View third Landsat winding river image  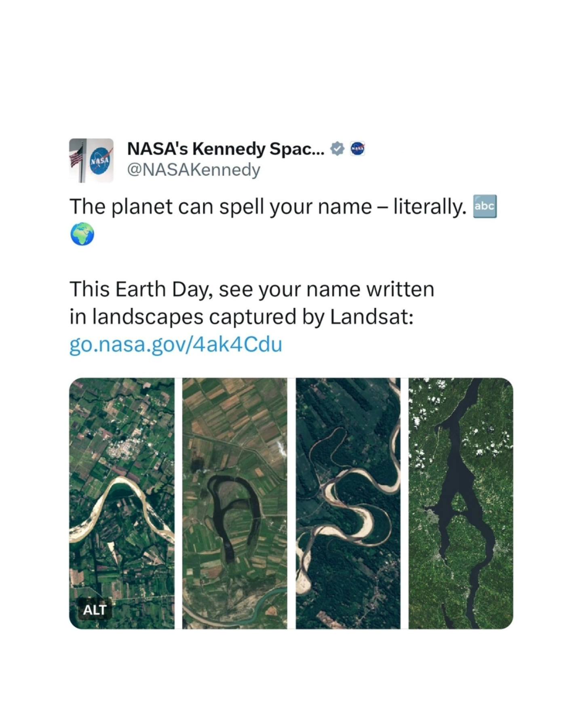[348, 503]
